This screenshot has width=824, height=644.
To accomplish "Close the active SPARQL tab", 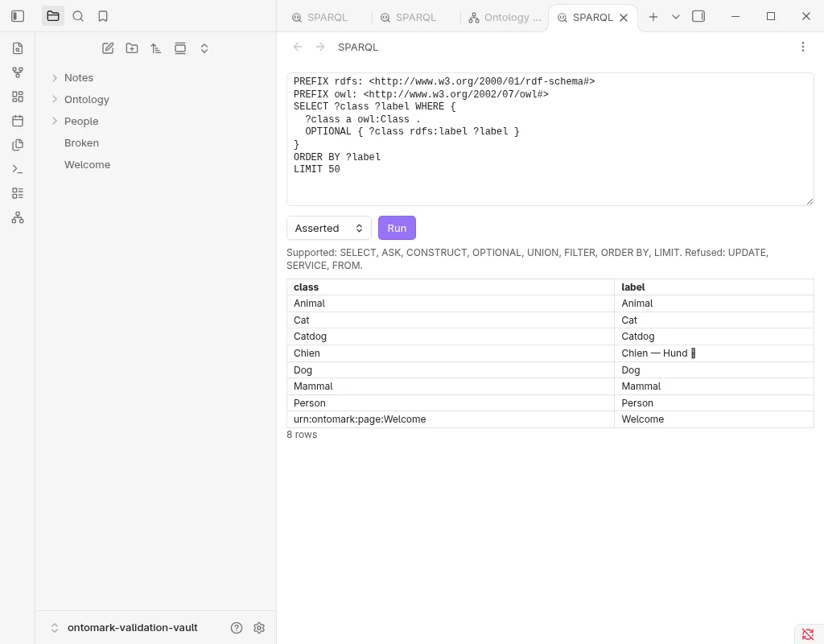I will pos(624,18).
